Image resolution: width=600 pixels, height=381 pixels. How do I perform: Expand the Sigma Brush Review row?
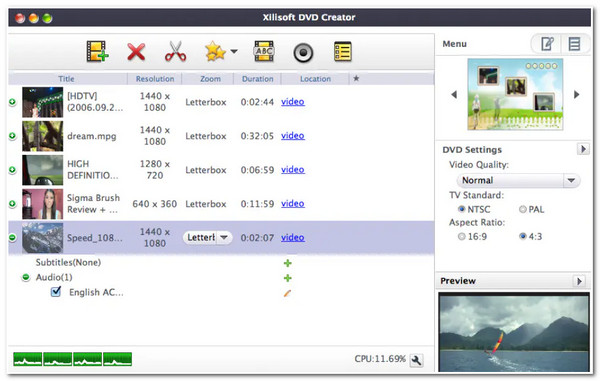pyautogui.click(x=12, y=204)
